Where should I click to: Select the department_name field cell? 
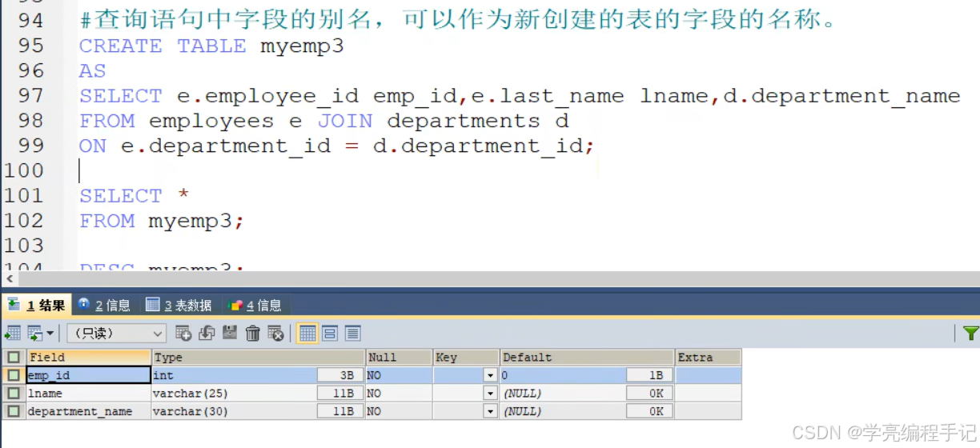coord(89,411)
